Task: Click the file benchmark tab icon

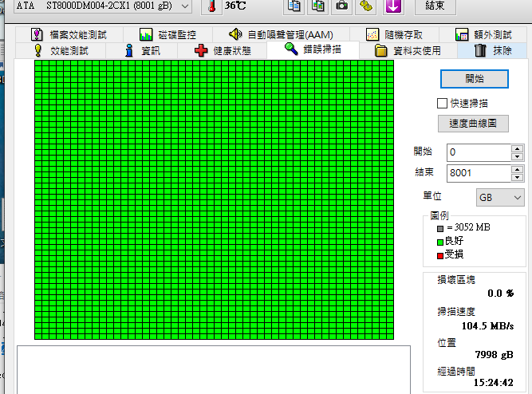Action: pyautogui.click(x=37, y=34)
